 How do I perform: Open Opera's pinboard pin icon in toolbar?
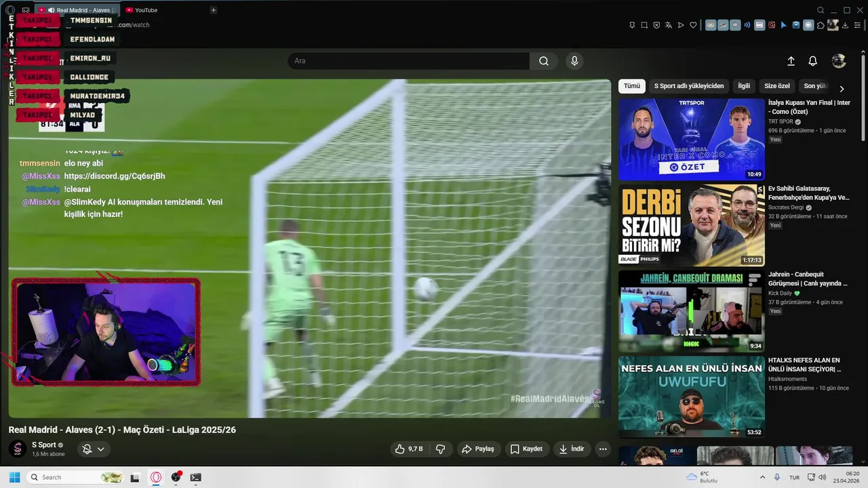click(632, 25)
